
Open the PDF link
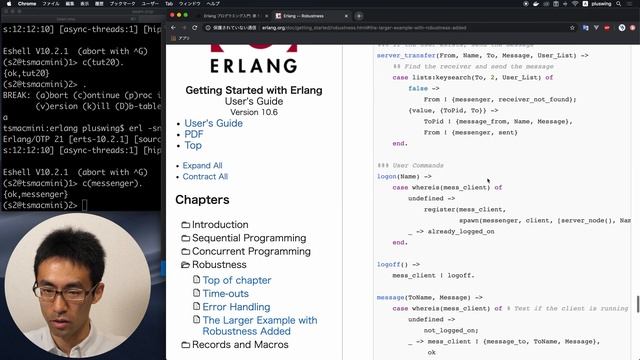[x=194, y=134]
